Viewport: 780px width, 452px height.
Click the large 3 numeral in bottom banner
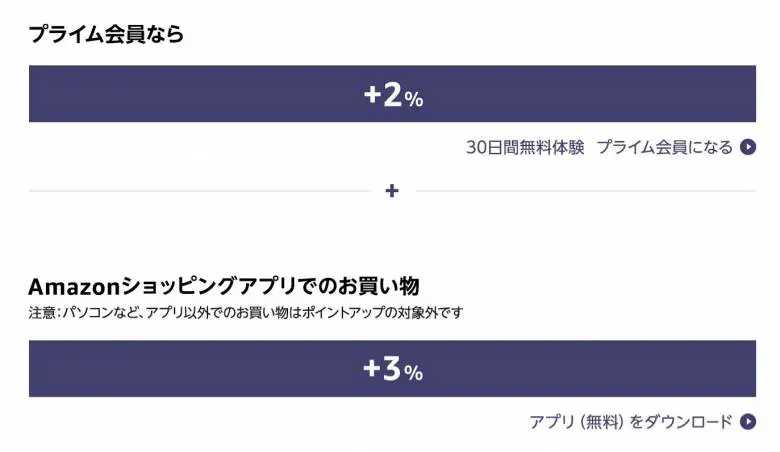392,369
